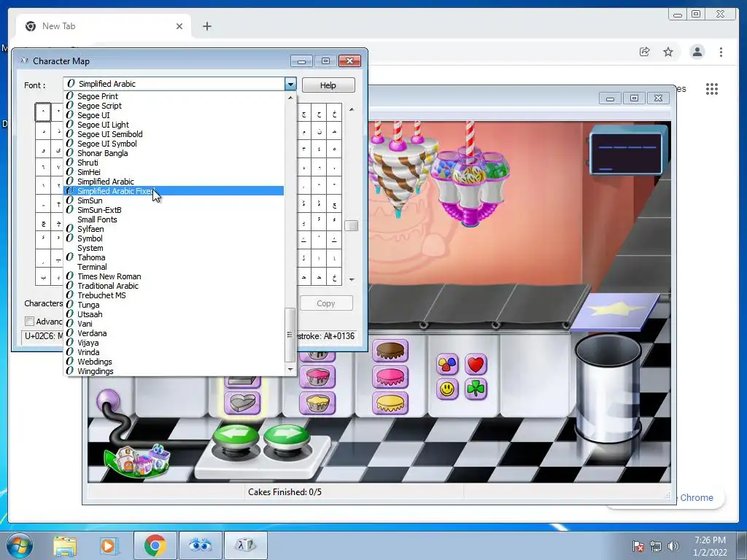Click the Help button in Character Map
The height and width of the screenshot is (560, 747).
tap(328, 85)
